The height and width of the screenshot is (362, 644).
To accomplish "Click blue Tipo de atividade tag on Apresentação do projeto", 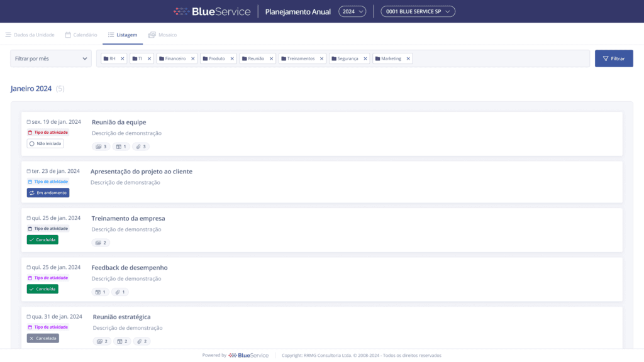I will [48, 182].
